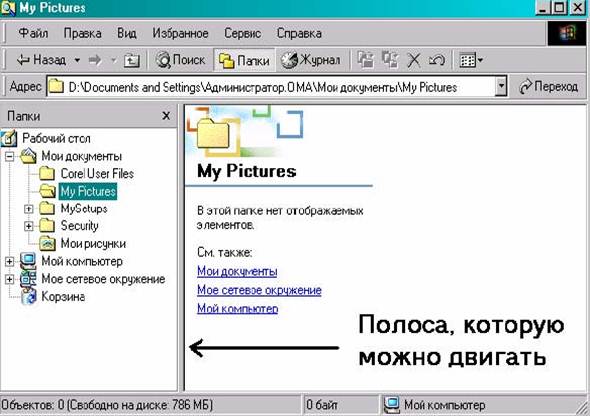
Task: Expand the Мой компьютер tree node
Action: pos(9,261)
